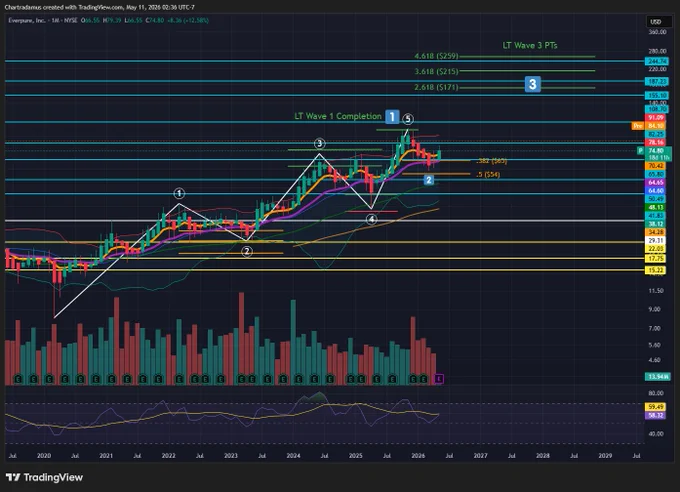Image resolution: width=680 pixels, height=492 pixels.
Task: Click 2020 on the time axis
Action: coord(44,456)
